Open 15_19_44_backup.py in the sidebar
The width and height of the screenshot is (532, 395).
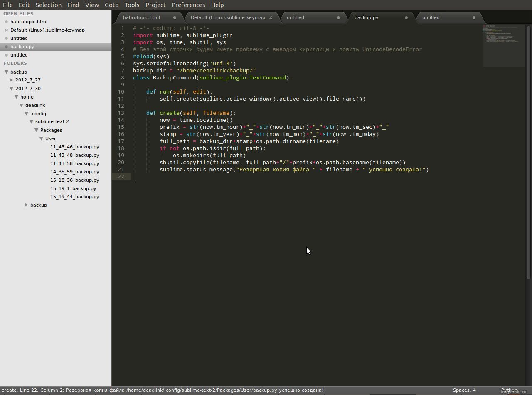(74, 197)
